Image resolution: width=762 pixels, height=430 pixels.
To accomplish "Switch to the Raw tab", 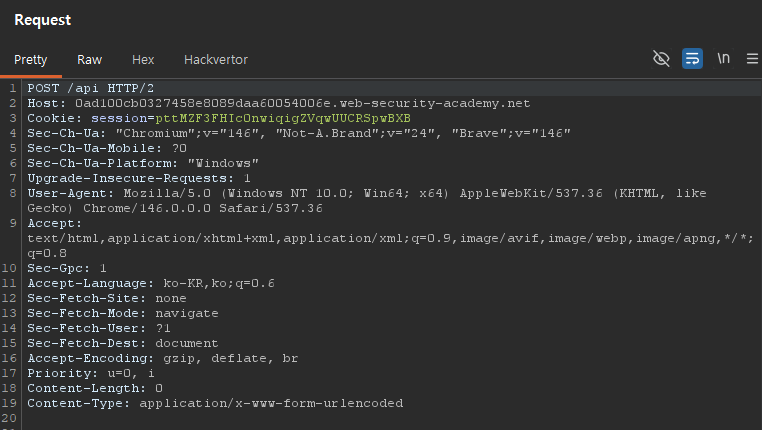I will 89,60.
